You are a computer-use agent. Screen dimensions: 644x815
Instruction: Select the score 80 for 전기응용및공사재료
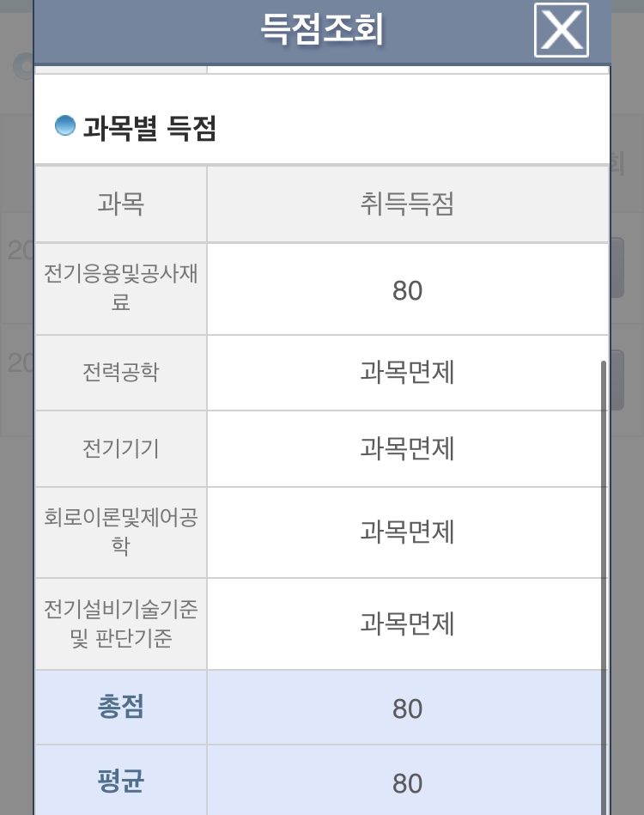click(407, 290)
